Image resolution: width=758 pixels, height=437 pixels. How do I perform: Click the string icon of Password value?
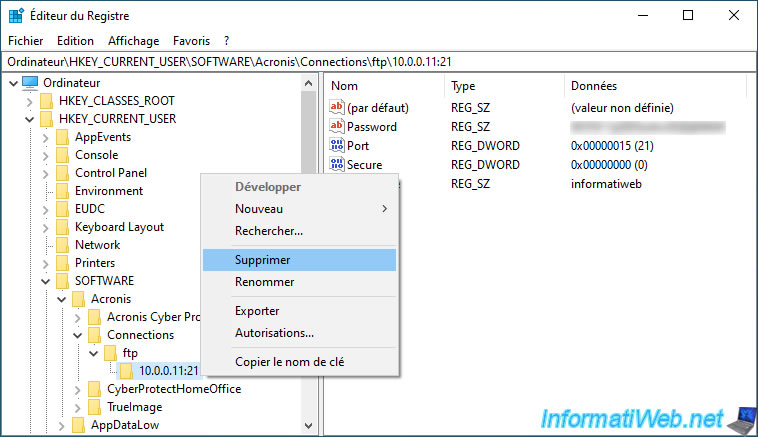[x=336, y=126]
